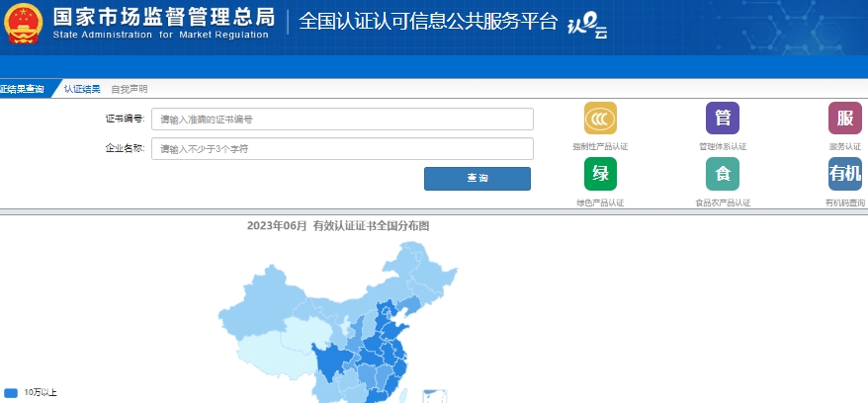Screen dimensions: 868x403
Task: Click into the 企业名称 input field
Action: pos(342,149)
